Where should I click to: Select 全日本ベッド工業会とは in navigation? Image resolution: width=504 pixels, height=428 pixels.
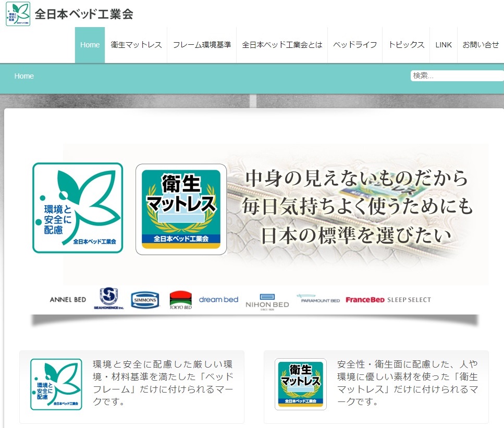point(282,45)
